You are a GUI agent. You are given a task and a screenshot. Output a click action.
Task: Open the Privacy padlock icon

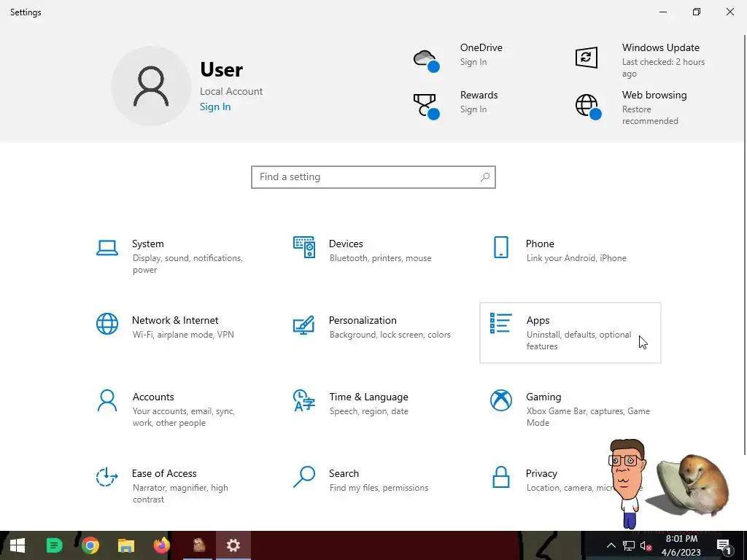tap(500, 477)
